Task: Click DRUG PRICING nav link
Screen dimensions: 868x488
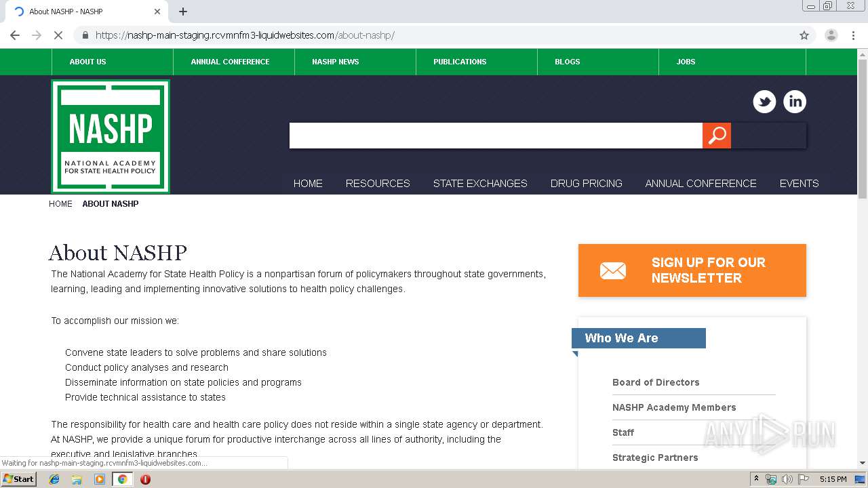Action: pos(587,184)
